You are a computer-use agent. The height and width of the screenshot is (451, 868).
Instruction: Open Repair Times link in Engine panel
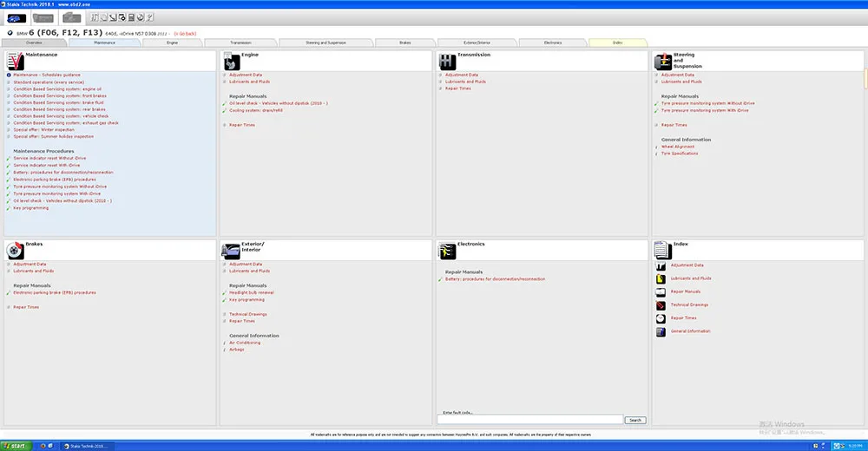[x=242, y=125]
